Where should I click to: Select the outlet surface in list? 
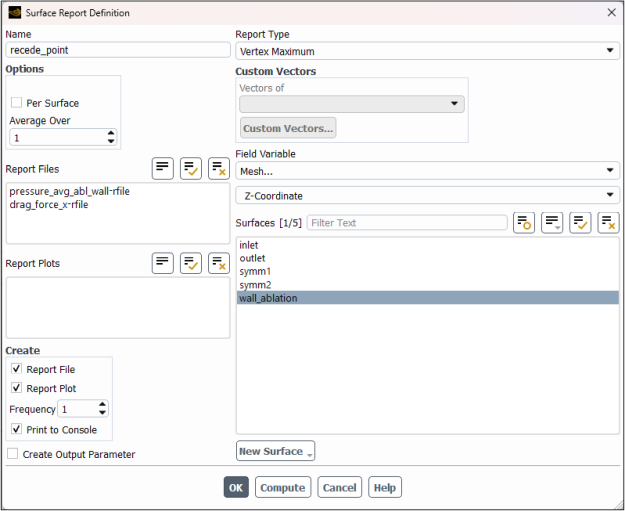pos(252,258)
